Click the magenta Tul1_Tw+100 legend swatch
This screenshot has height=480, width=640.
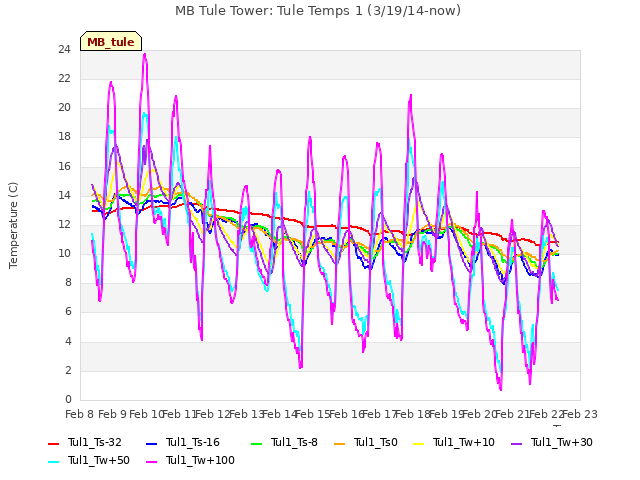(x=151, y=461)
